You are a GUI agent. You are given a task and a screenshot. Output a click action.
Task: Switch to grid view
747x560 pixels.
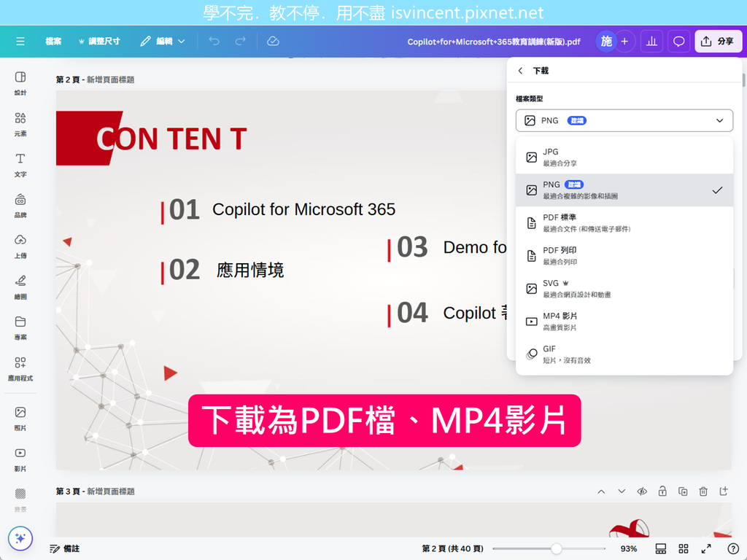click(683, 548)
